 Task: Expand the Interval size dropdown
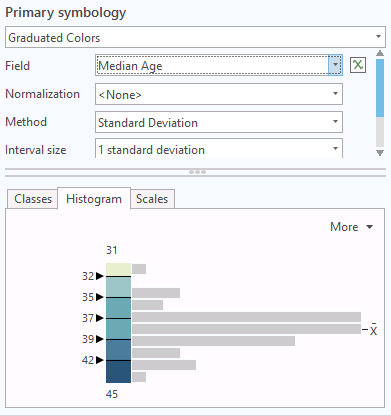219,148
